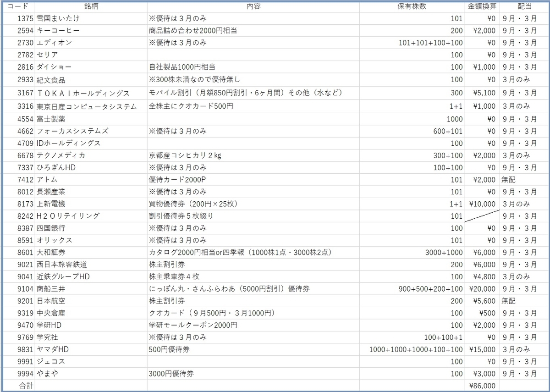This screenshot has width=550, height=392.
Task: Select the セリア name cell
Action: click(x=91, y=55)
